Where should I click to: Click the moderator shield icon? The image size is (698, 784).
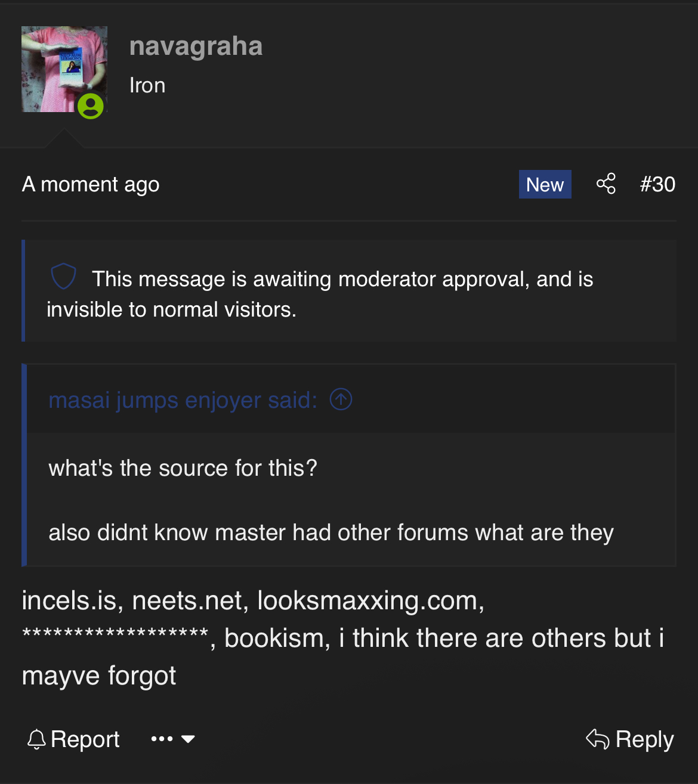[63, 277]
